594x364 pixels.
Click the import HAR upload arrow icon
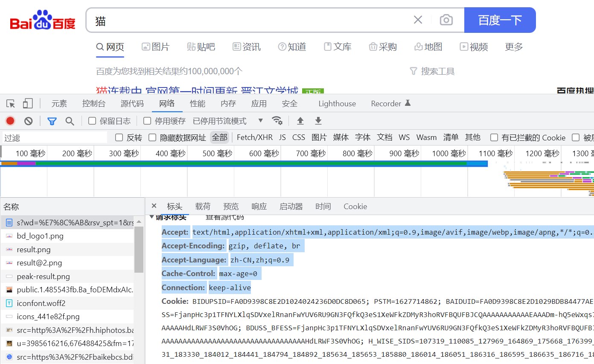[x=300, y=121]
